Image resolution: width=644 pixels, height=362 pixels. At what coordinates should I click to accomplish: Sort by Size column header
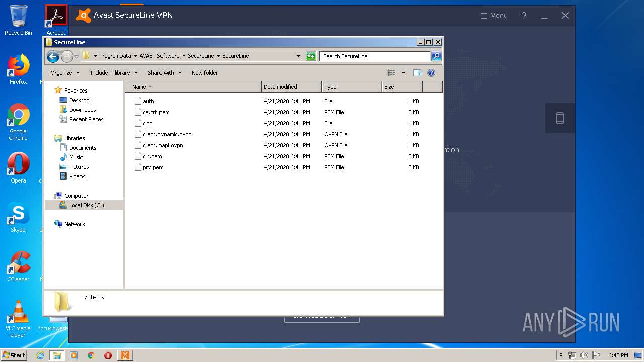coord(402,87)
